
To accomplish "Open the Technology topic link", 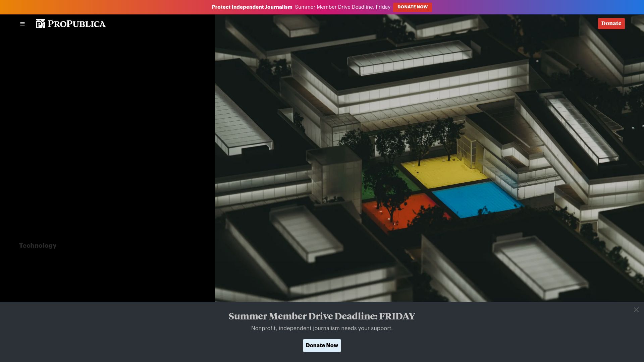I will click(38, 246).
